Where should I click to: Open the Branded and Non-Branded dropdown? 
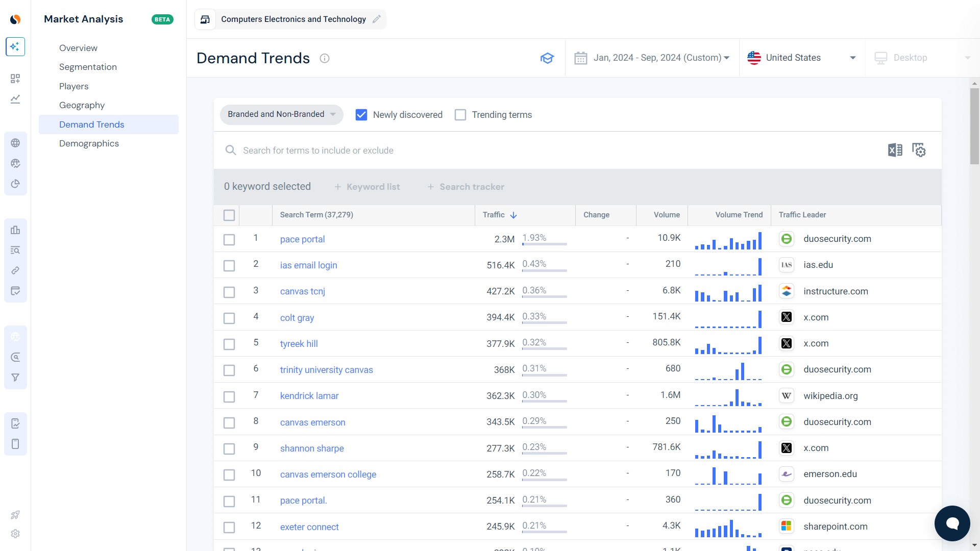(281, 114)
